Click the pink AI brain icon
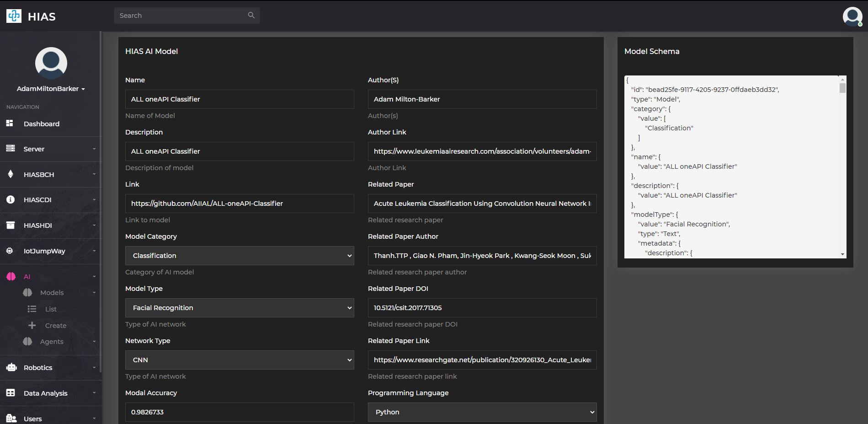This screenshot has height=424, width=868. (11, 276)
